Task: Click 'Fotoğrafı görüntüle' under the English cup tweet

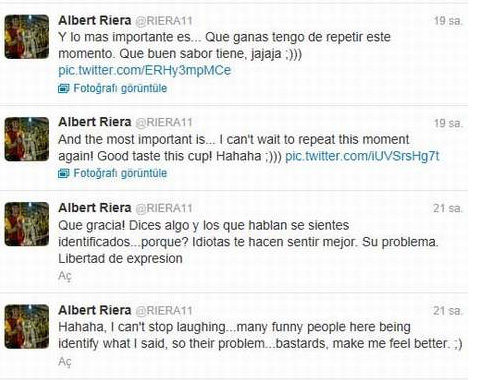Action: pyautogui.click(x=120, y=173)
